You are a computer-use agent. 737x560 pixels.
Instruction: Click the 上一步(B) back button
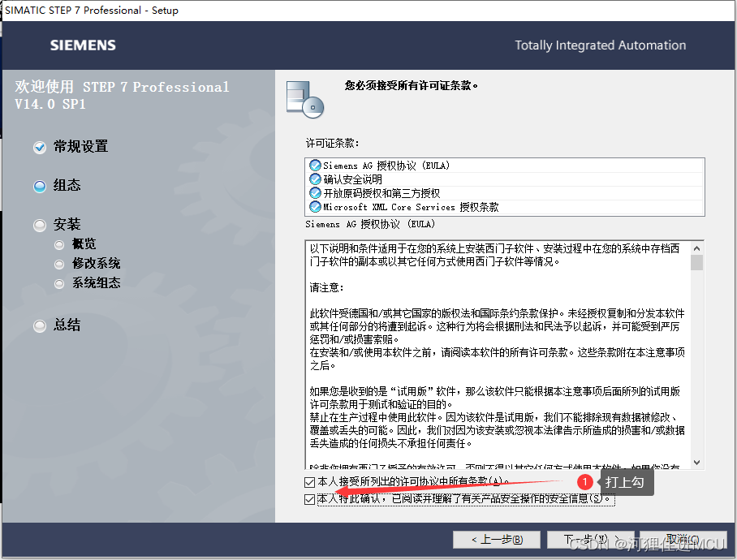(497, 540)
